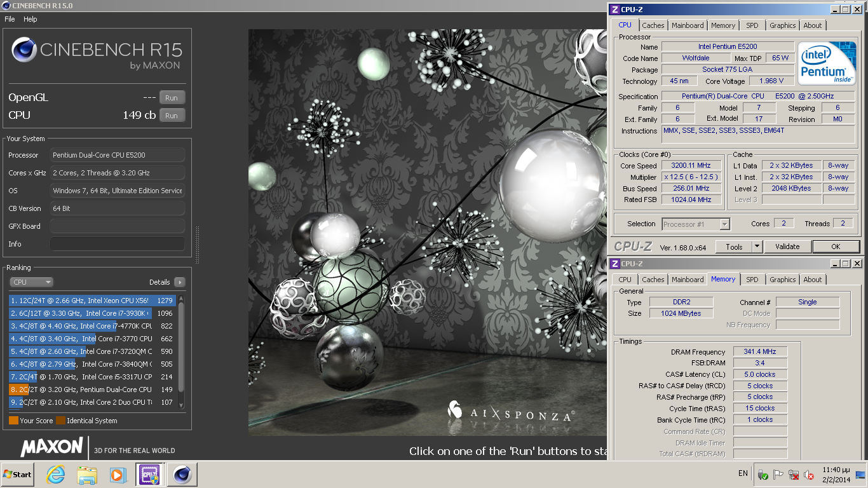Switch to SPD tab in lower CPU-Z
Viewport: 868px width, 488px height.
click(752, 280)
